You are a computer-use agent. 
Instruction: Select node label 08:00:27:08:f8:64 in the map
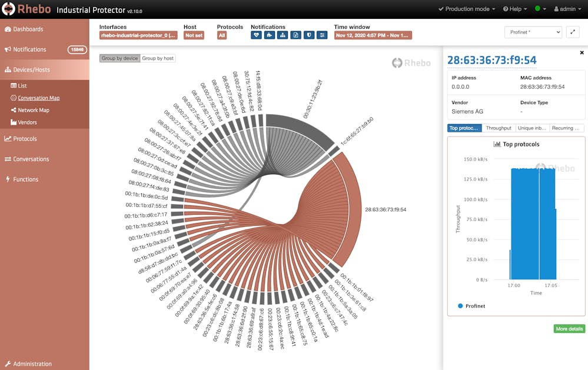(x=151, y=176)
